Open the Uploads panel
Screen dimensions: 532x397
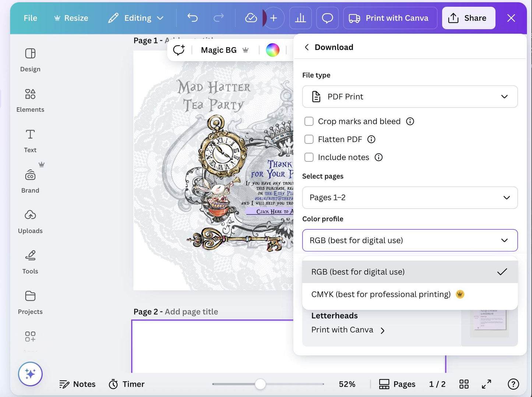[x=30, y=222]
